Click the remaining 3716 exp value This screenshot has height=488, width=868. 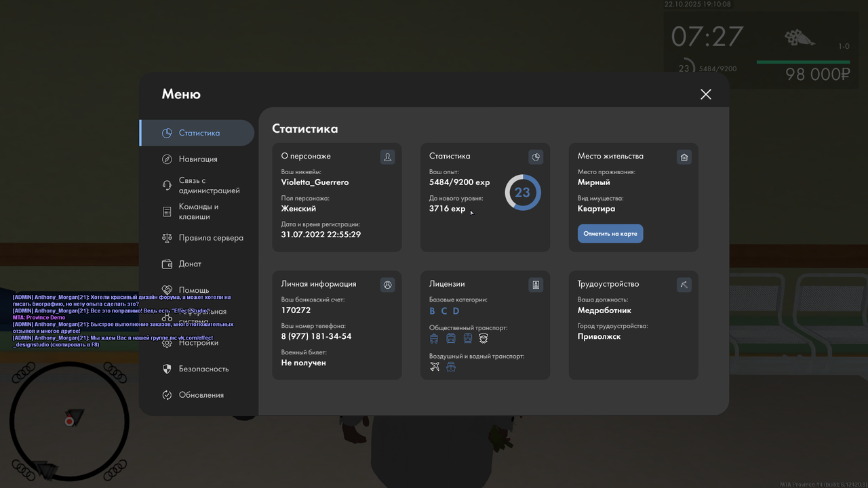tap(448, 209)
